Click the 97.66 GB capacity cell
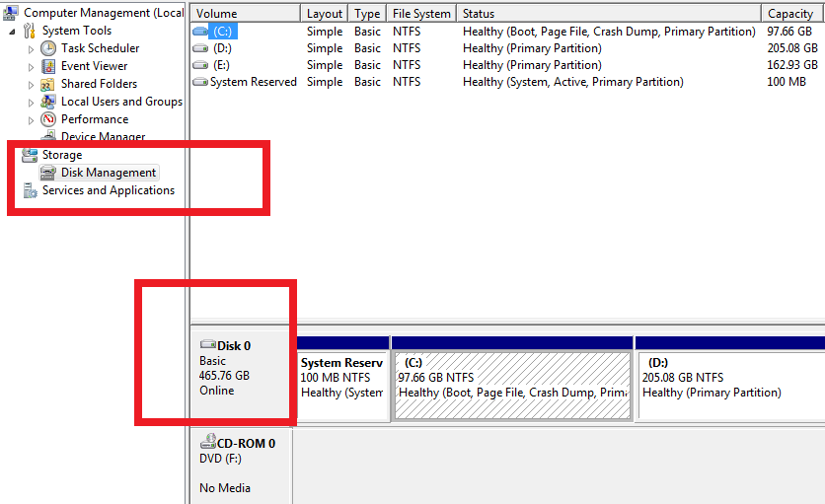Viewport: 825px width, 504px height. coord(789,32)
